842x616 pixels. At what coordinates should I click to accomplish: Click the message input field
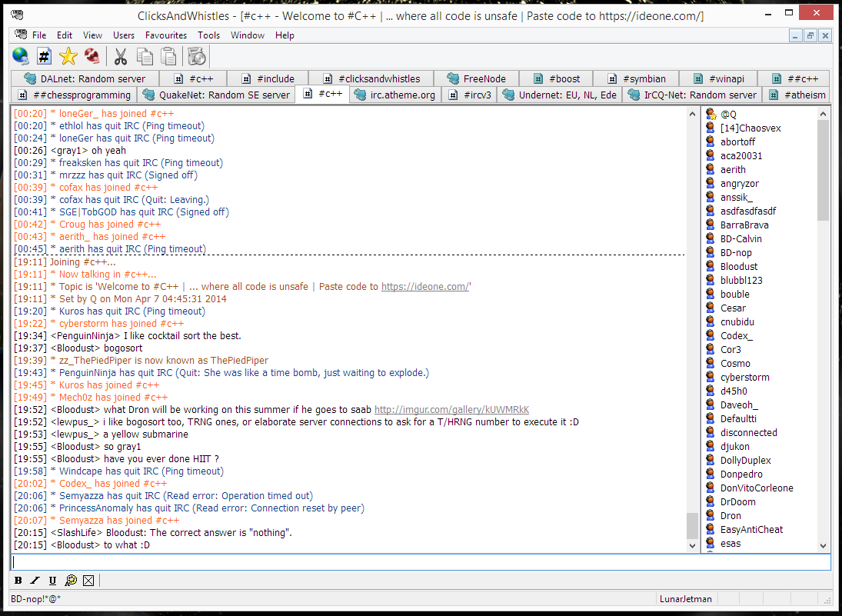[x=420, y=562]
